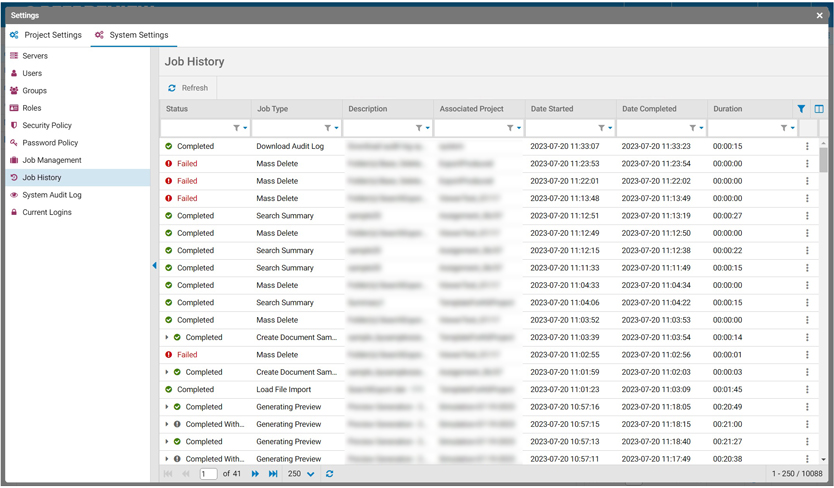Open Job Type column filter dropdown
This screenshot has width=834, height=488.
pyautogui.click(x=330, y=128)
